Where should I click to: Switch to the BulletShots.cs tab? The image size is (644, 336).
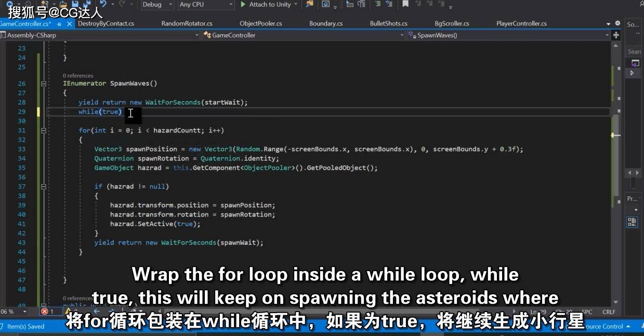pyautogui.click(x=389, y=23)
